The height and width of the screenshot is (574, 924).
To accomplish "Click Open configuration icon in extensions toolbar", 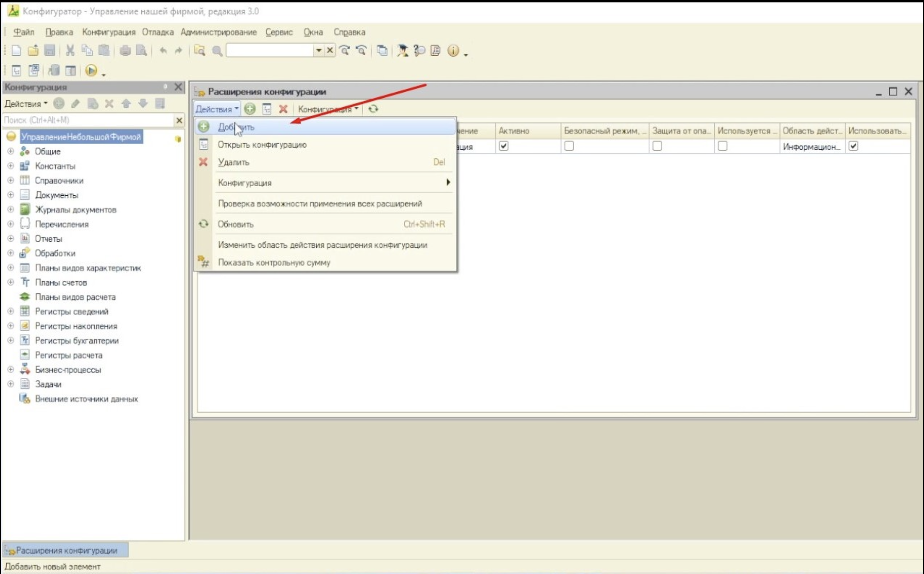I will pos(267,109).
